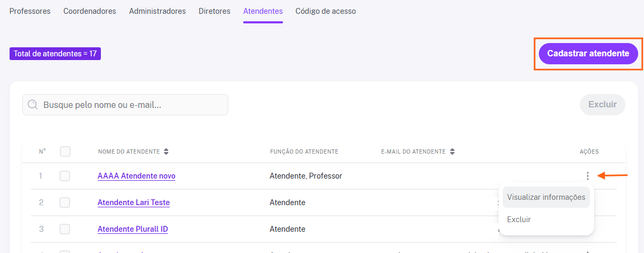644x253 pixels.
Task: Click the search magnifier icon
Action: (x=33, y=105)
